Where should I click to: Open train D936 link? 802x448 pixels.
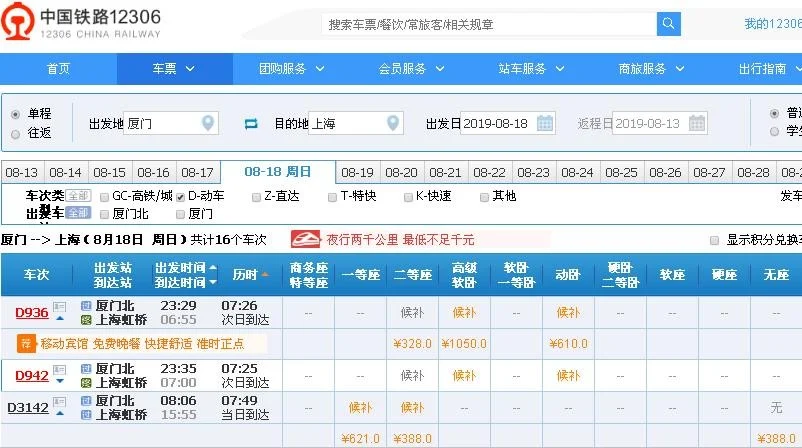[32, 312]
